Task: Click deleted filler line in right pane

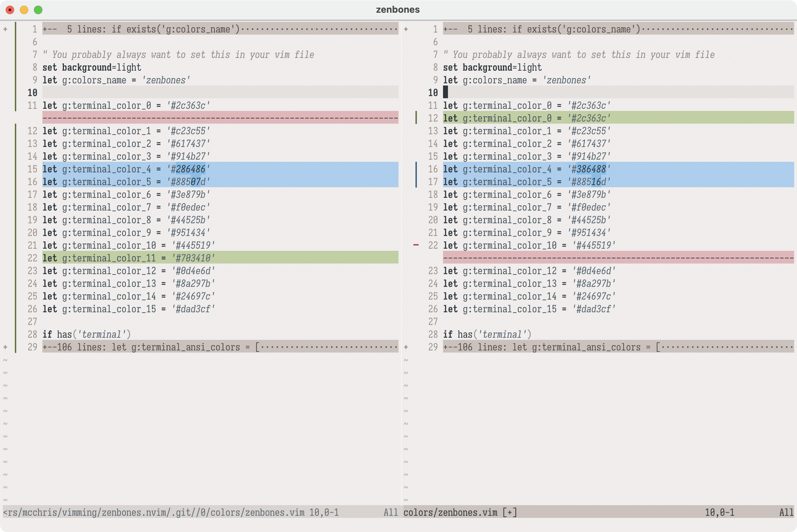Action: 618,258
